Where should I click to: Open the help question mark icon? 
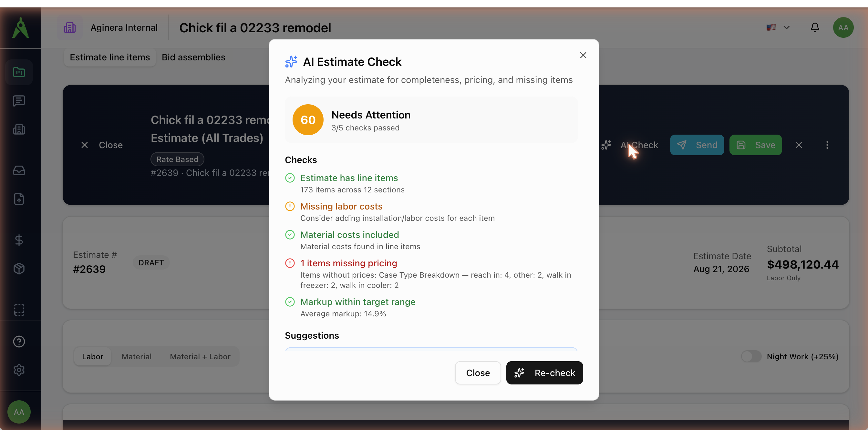[x=19, y=342]
